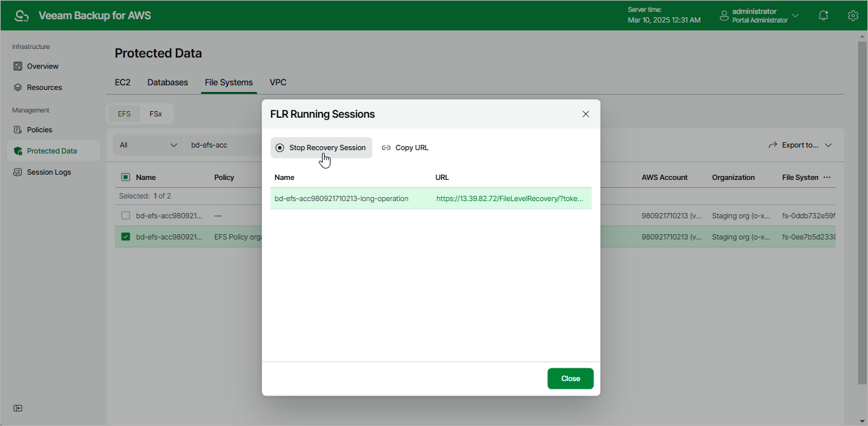Uncheck the selected bd-efs-acc backup row
Screen dimensions: 868x426
pos(126,236)
